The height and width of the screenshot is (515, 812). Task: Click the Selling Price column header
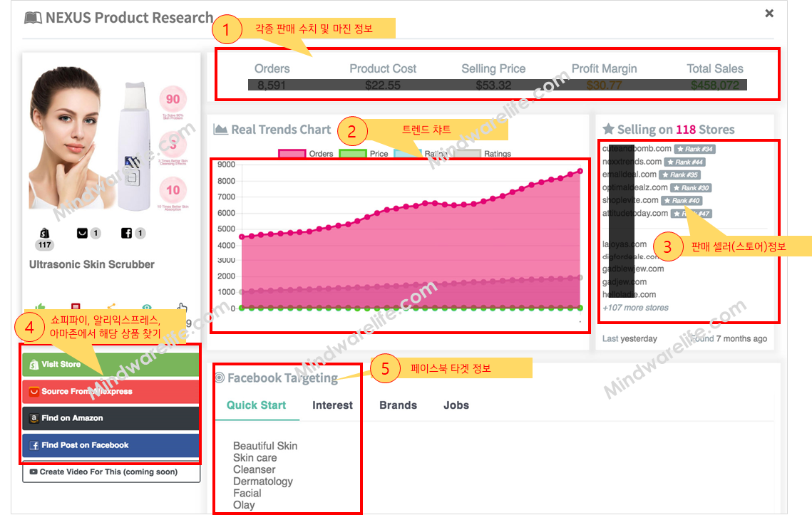tap(493, 69)
